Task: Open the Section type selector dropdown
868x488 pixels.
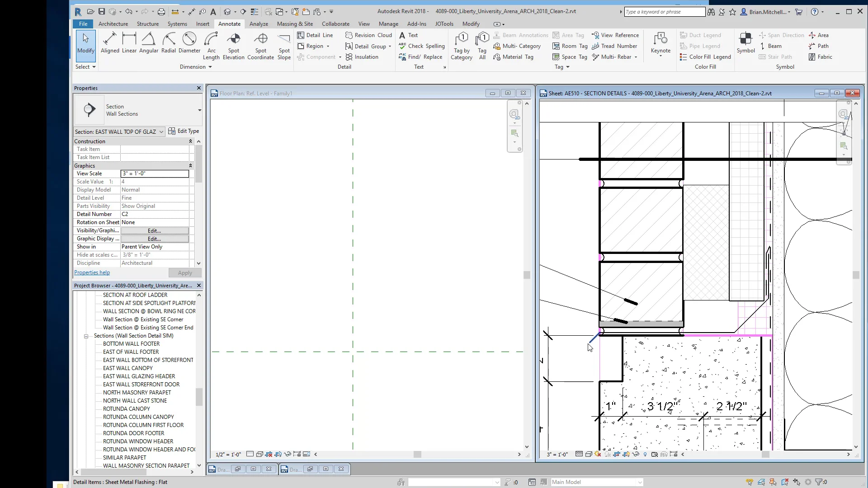Action: pos(161,131)
